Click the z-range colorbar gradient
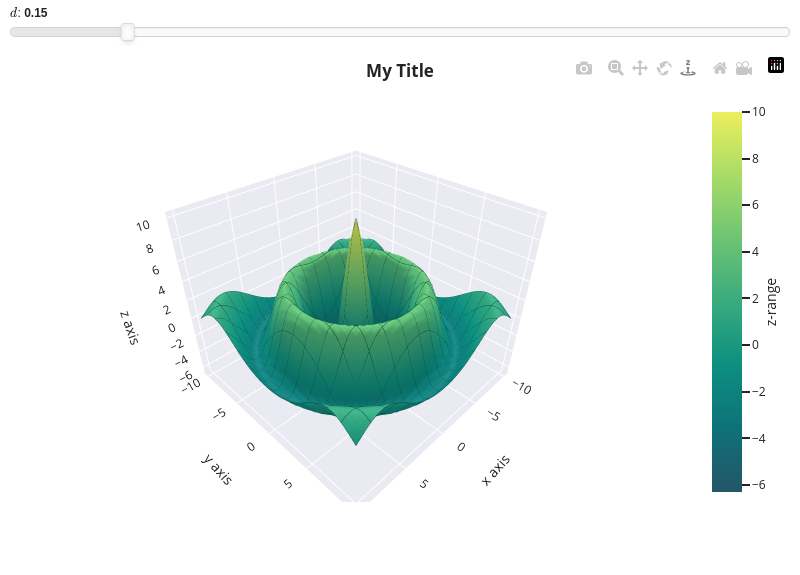The image size is (800, 575). pyautogui.click(x=727, y=302)
